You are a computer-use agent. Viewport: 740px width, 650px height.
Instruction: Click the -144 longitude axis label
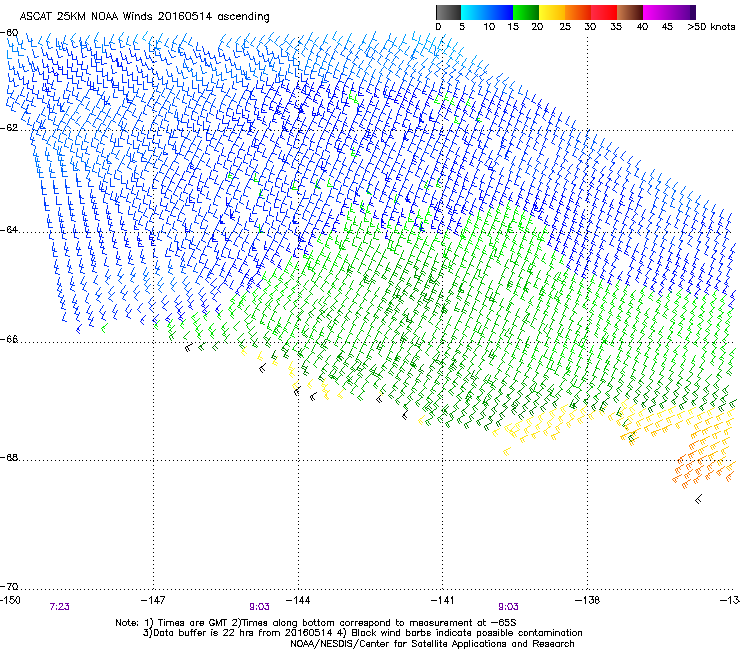tap(298, 600)
